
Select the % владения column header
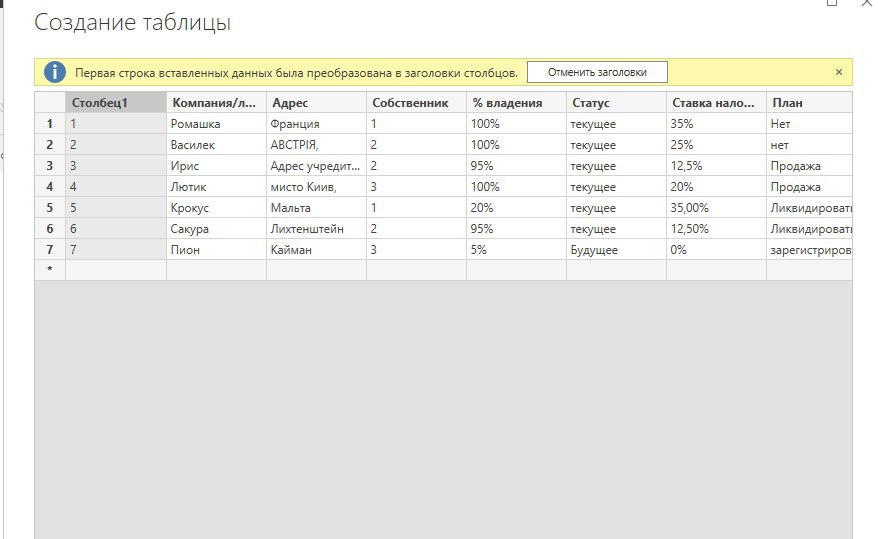tap(516, 102)
